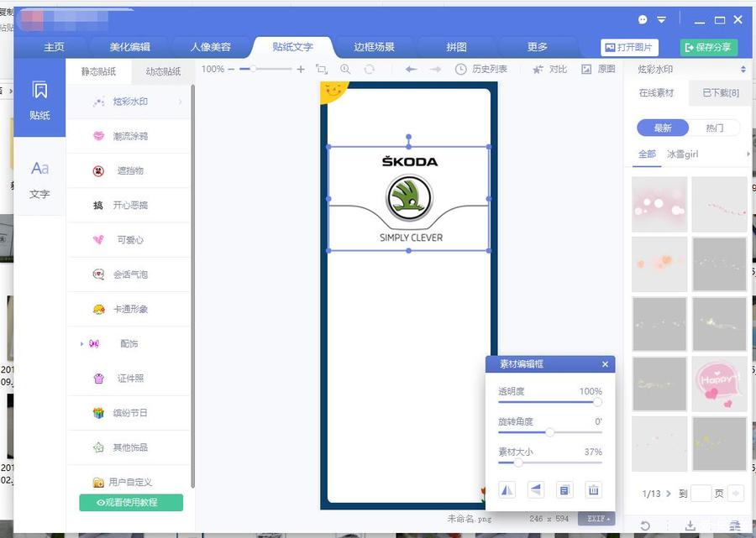Click 观看使用教程 tutorial button
This screenshot has height=538, width=756.
pyautogui.click(x=131, y=503)
